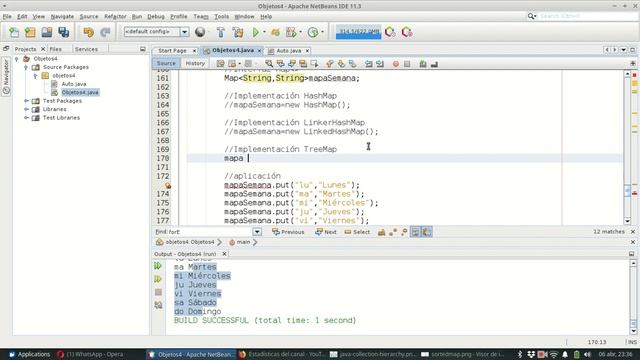Click the Build Project hammer icon
The image size is (640, 360).
pyautogui.click(x=221, y=32)
